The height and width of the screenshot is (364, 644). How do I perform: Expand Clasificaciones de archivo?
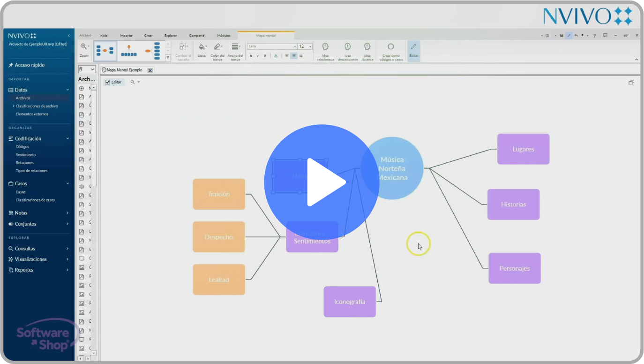(13, 106)
